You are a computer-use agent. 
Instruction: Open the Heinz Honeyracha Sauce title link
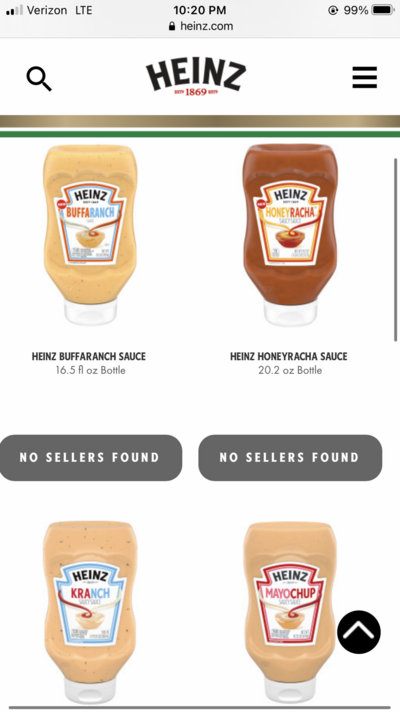coord(289,356)
